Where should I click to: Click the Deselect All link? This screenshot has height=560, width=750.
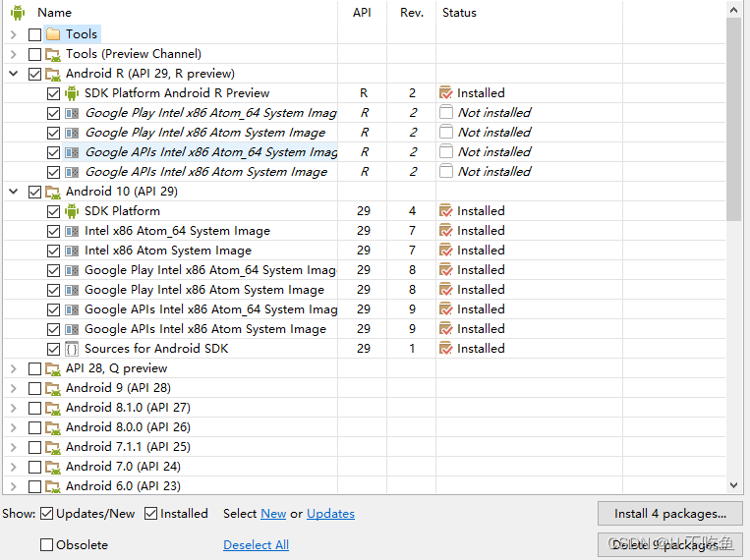256,544
